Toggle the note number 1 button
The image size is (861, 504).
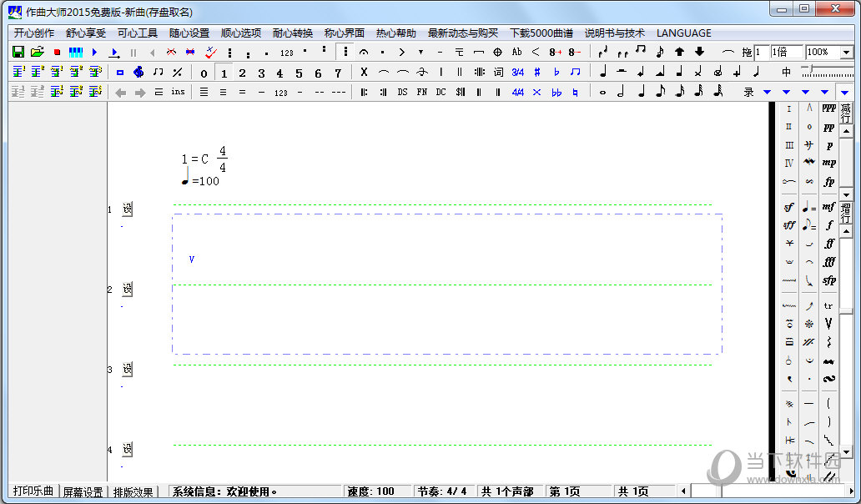224,73
